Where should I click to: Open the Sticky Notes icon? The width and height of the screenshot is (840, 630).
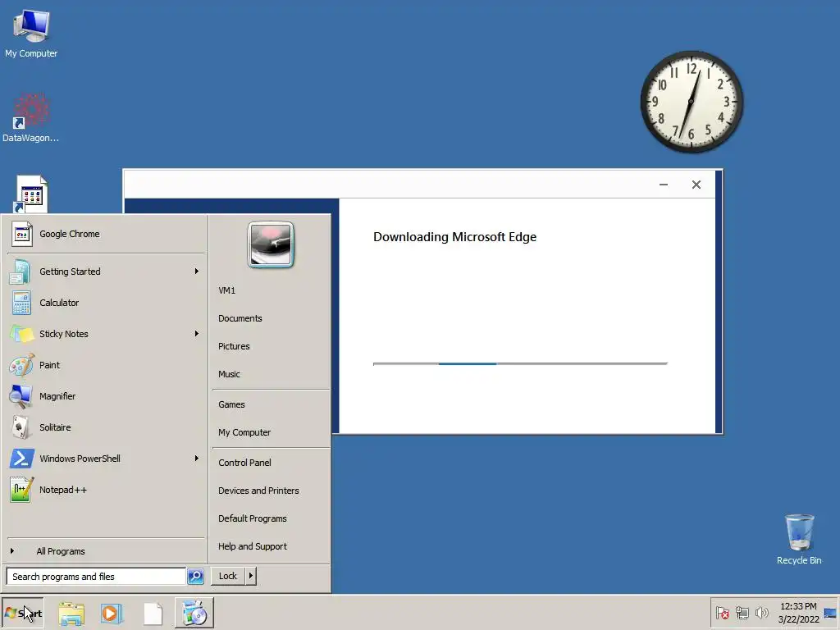[x=21, y=334]
